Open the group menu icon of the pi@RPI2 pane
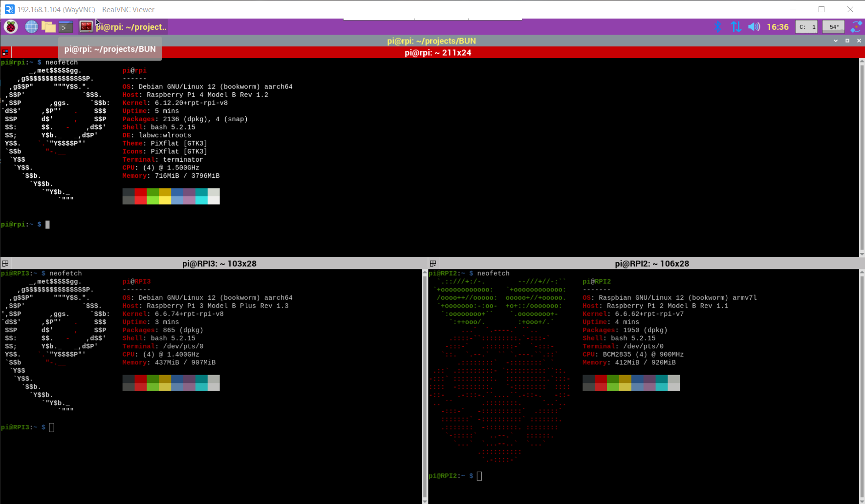 (x=433, y=263)
